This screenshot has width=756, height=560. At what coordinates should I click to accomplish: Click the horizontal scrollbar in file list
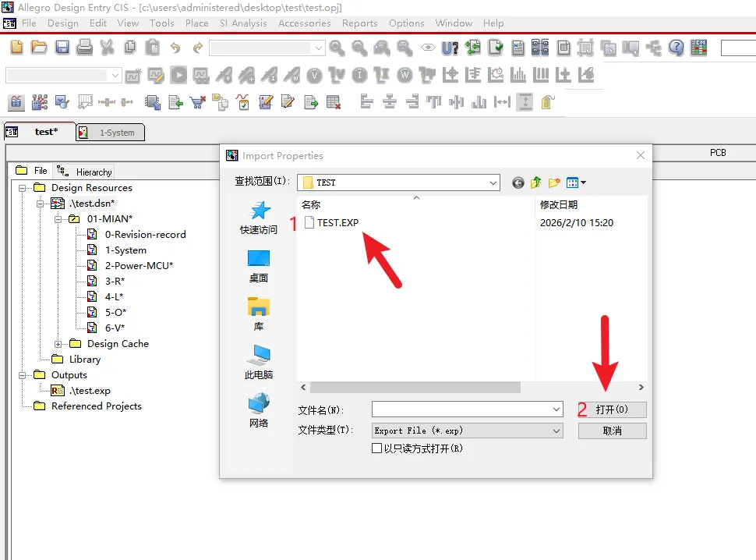pyautogui.click(x=415, y=388)
